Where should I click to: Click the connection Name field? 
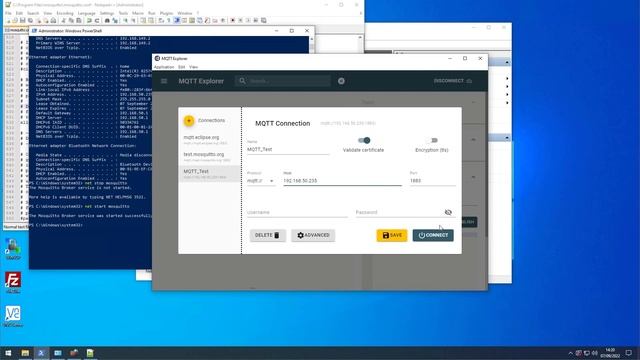point(288,149)
